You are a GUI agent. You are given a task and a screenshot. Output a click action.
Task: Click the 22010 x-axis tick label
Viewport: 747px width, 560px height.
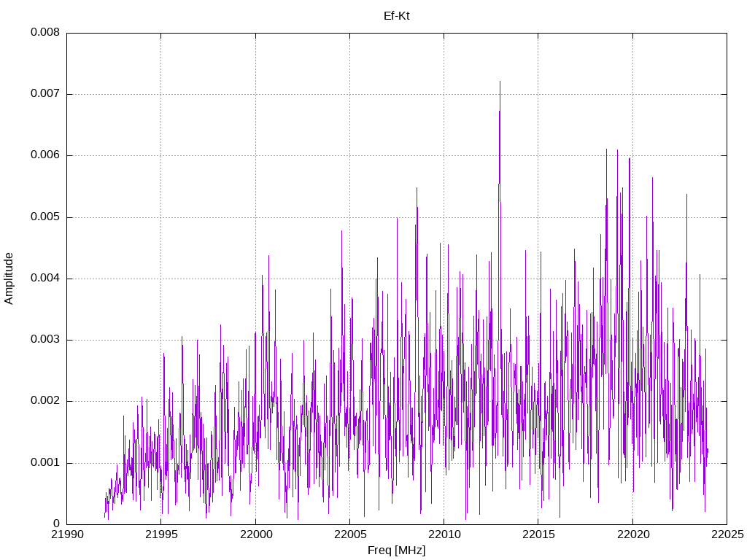444,534
